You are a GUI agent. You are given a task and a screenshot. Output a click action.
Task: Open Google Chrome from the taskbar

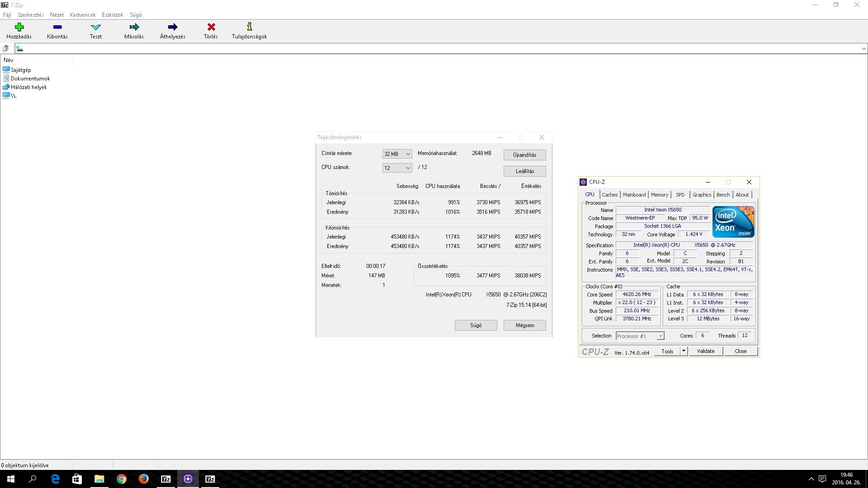point(122,479)
